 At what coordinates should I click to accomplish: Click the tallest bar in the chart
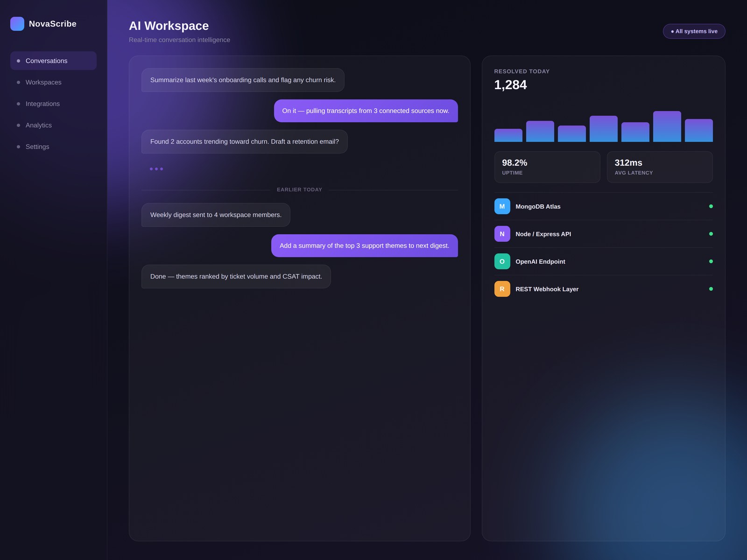(667, 126)
